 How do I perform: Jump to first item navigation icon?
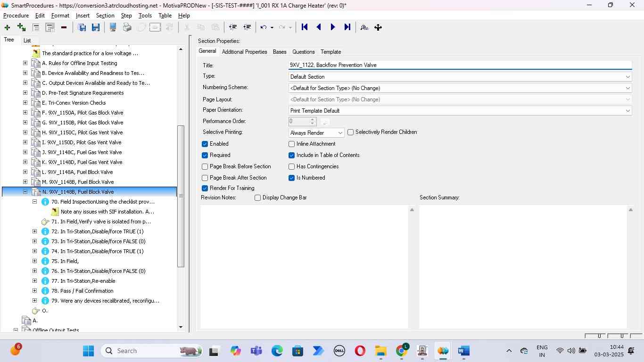point(305,27)
